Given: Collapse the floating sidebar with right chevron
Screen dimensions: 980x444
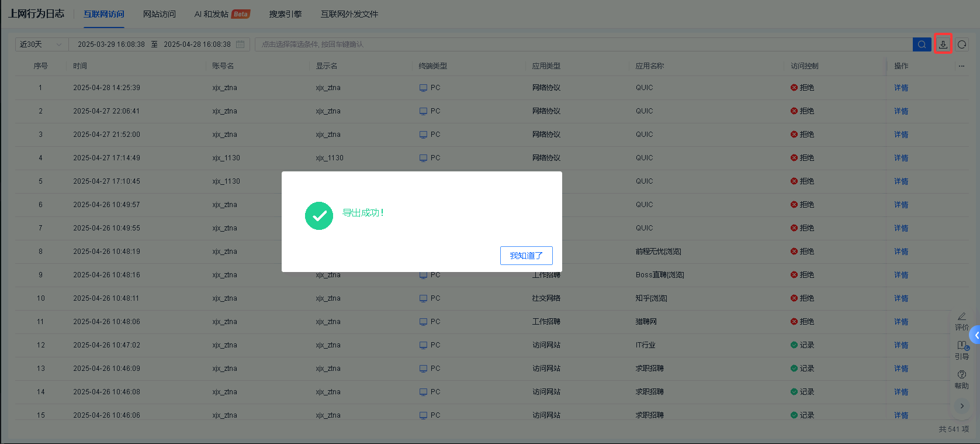Looking at the screenshot, I should (x=962, y=406).
